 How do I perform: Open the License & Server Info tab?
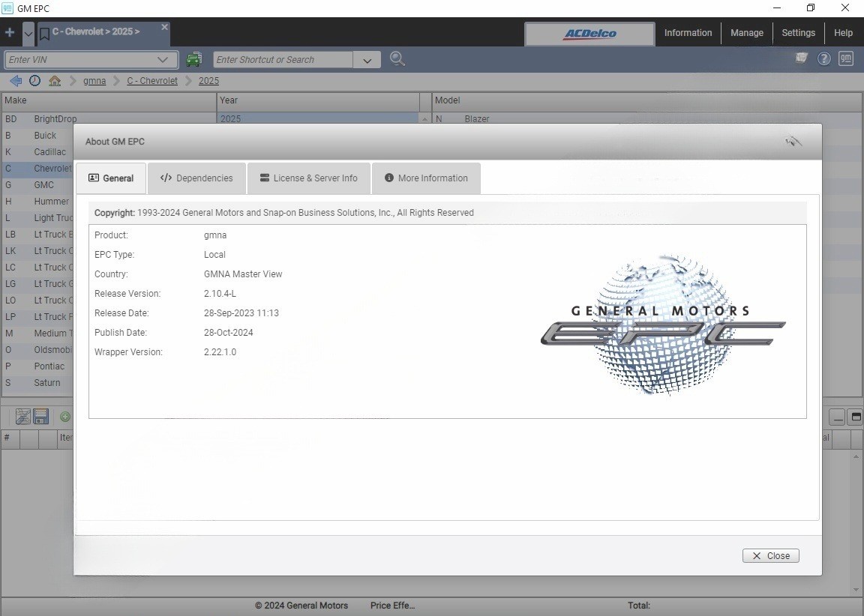click(x=308, y=178)
